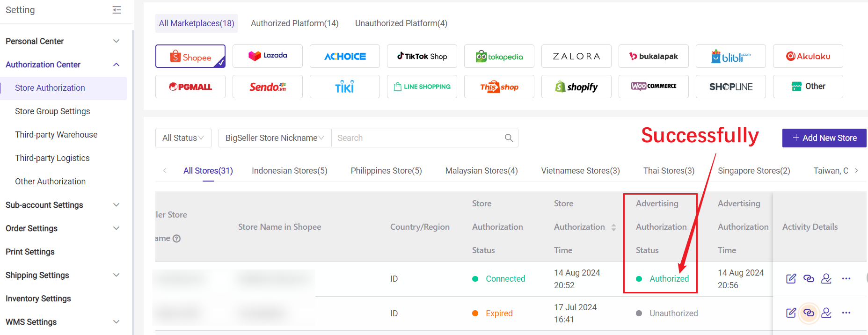Edit the Expired store row
Image resolution: width=868 pixels, height=335 pixels.
[791, 313]
